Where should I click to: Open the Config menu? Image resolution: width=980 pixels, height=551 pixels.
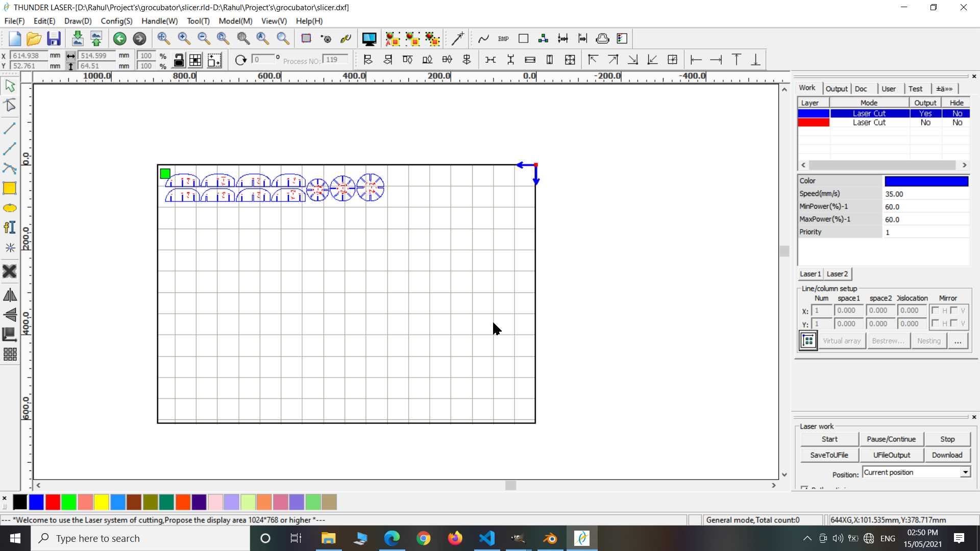tap(116, 21)
